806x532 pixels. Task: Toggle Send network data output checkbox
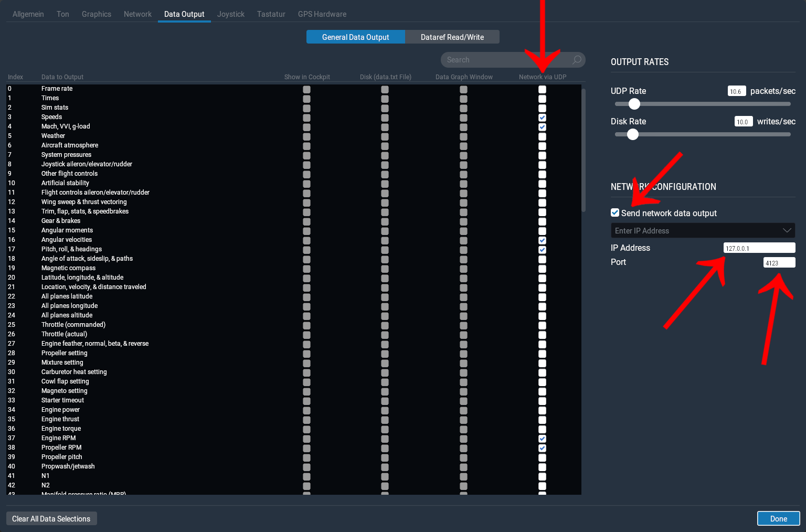(615, 212)
